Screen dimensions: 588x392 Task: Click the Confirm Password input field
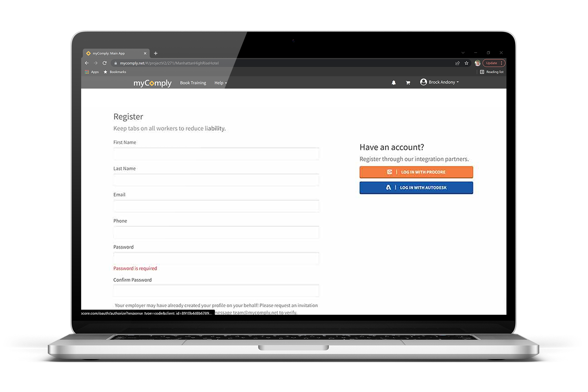tap(216, 291)
